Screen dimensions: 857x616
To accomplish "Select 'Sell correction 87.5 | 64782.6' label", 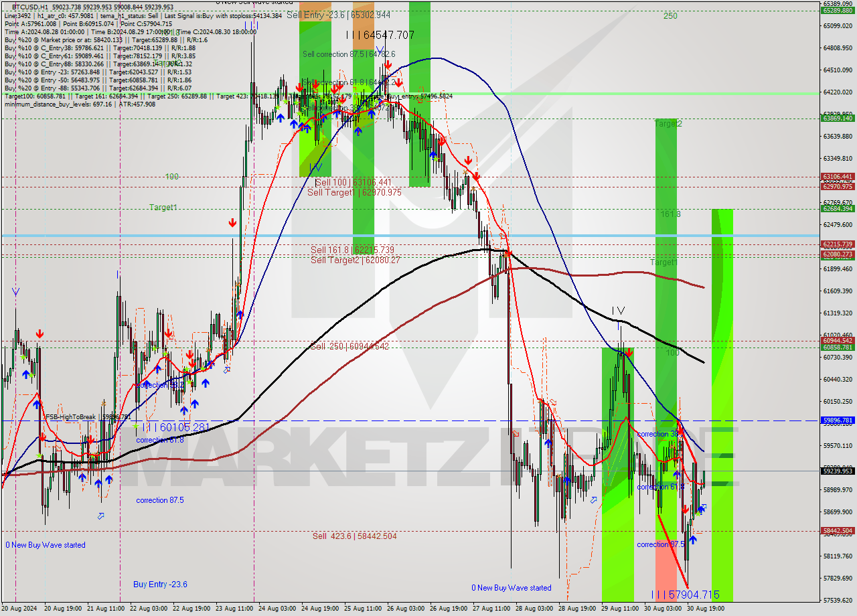I will click(349, 54).
